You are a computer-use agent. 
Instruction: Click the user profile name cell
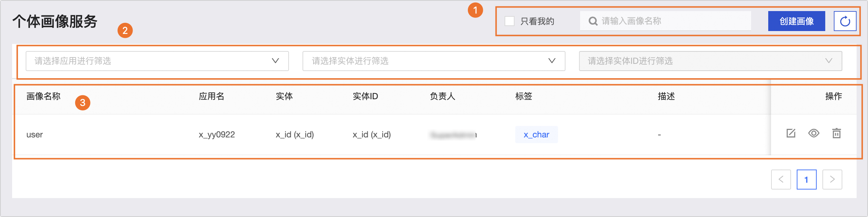coord(35,135)
